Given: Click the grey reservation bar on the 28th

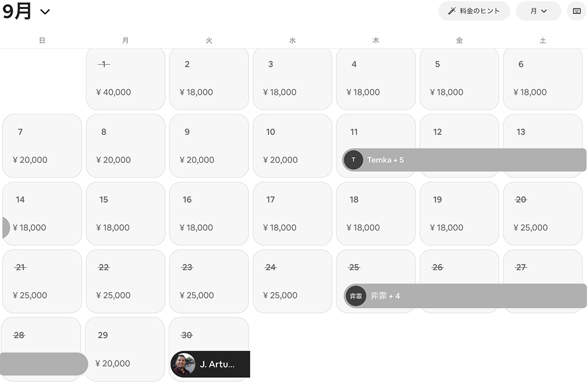Looking at the screenshot, I should click(43, 364).
